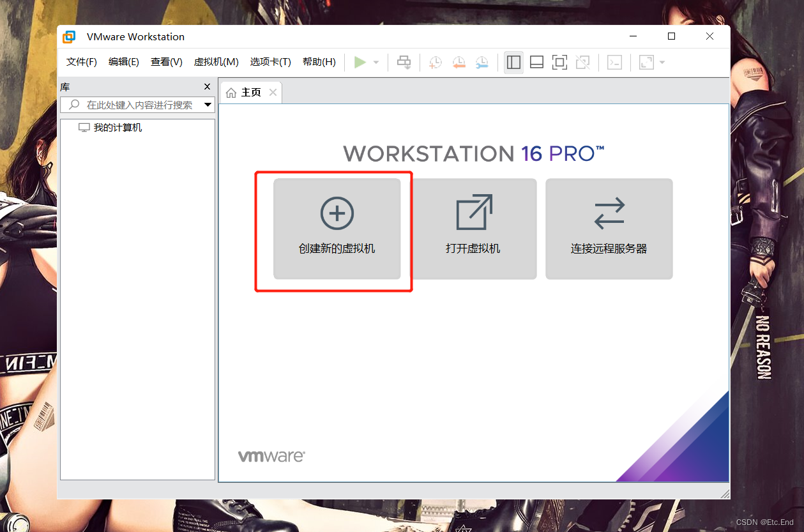
Task: Open the 选项卡(T) menu
Action: tap(271, 62)
